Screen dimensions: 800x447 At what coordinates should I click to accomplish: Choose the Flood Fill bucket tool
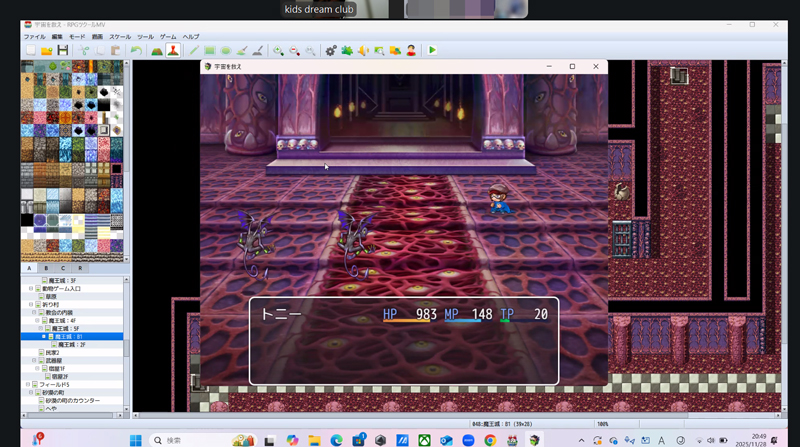point(242,50)
